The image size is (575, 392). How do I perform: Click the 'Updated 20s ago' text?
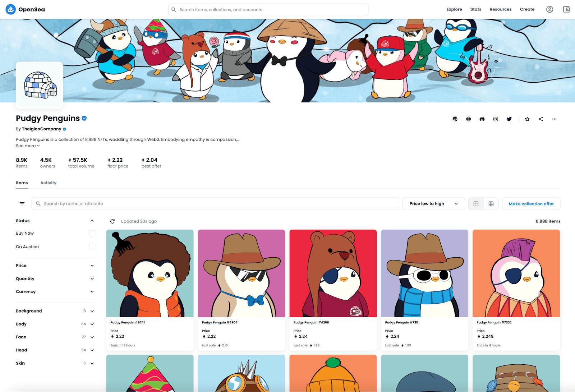(x=139, y=221)
